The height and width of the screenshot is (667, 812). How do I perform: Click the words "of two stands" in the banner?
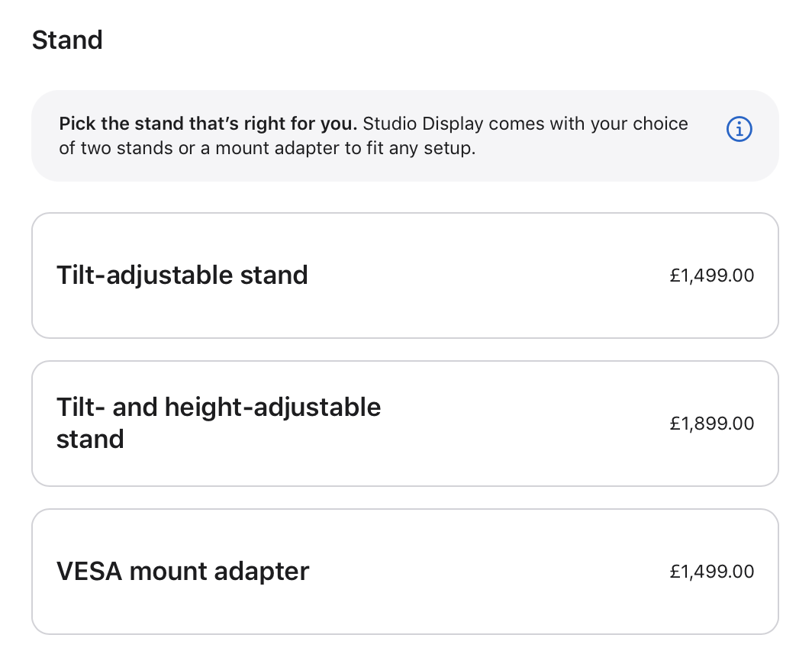tap(116, 148)
